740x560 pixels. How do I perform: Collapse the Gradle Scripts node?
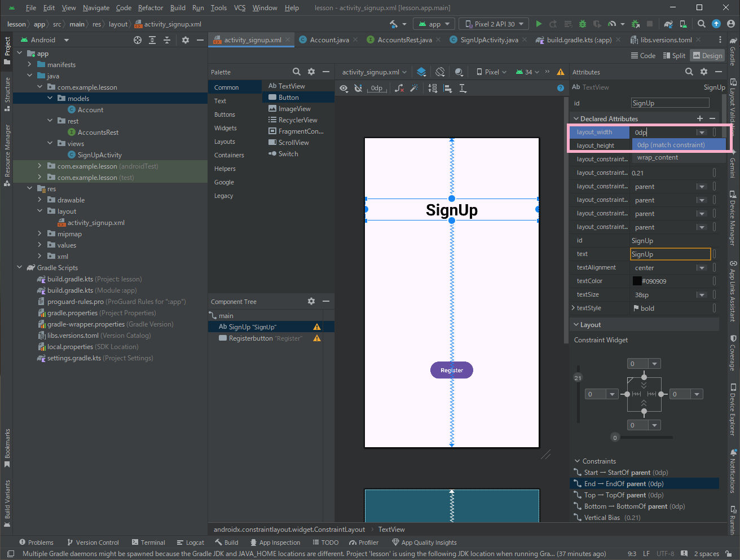[19, 267]
